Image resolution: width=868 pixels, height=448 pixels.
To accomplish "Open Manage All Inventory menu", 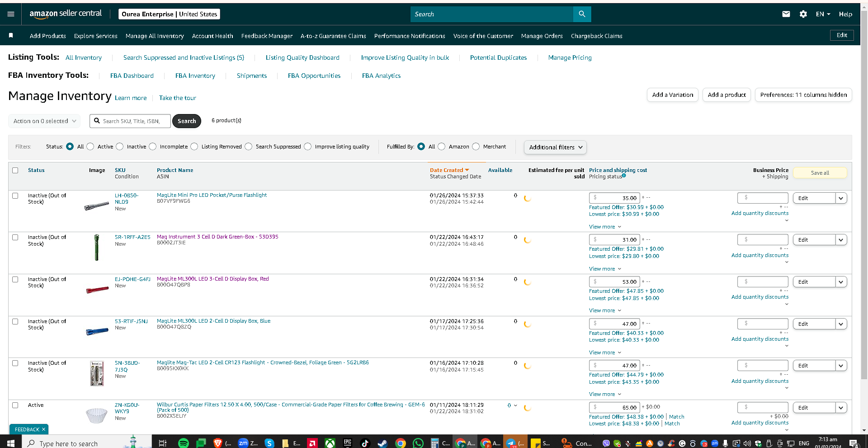I will coord(155,36).
